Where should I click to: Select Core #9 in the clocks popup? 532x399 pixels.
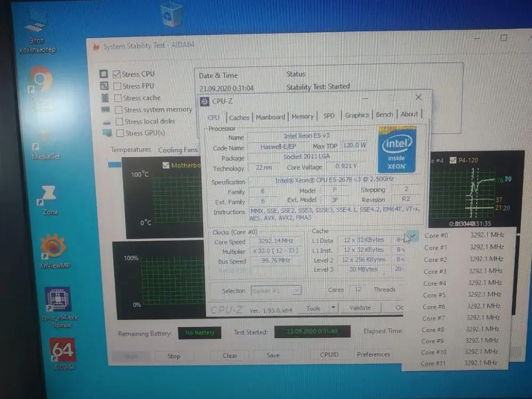460,340
